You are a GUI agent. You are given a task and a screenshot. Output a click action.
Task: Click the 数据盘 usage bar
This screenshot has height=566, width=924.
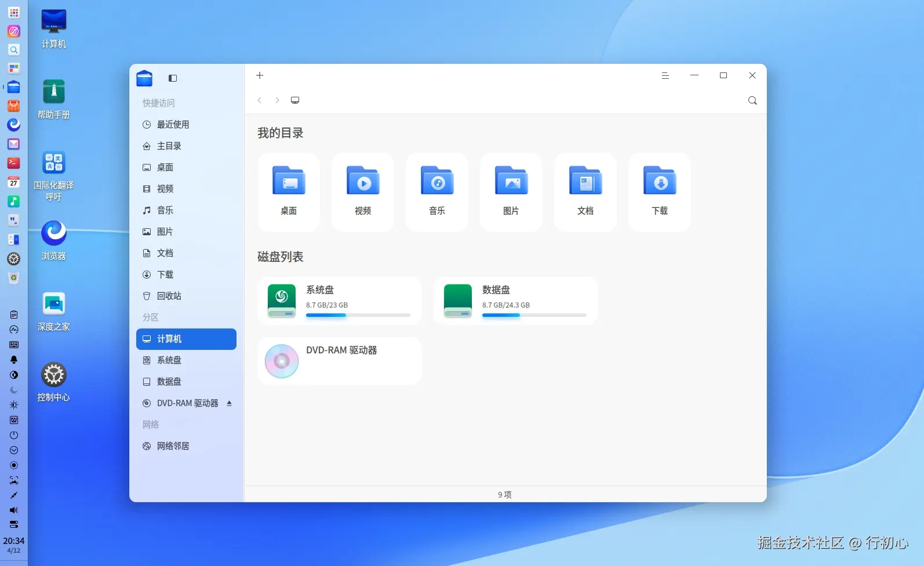(x=534, y=315)
